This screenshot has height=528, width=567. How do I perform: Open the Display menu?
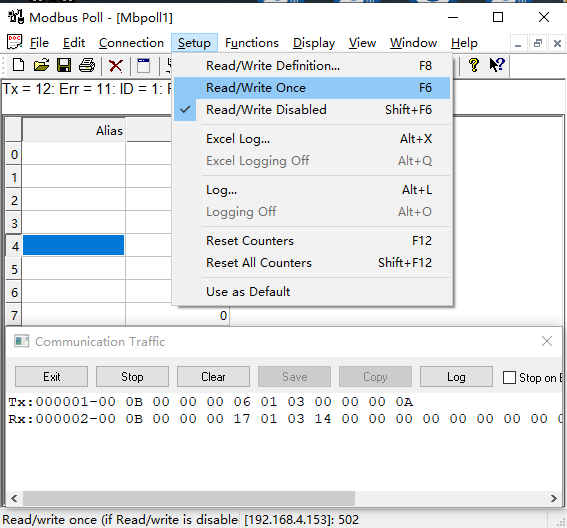point(314,43)
